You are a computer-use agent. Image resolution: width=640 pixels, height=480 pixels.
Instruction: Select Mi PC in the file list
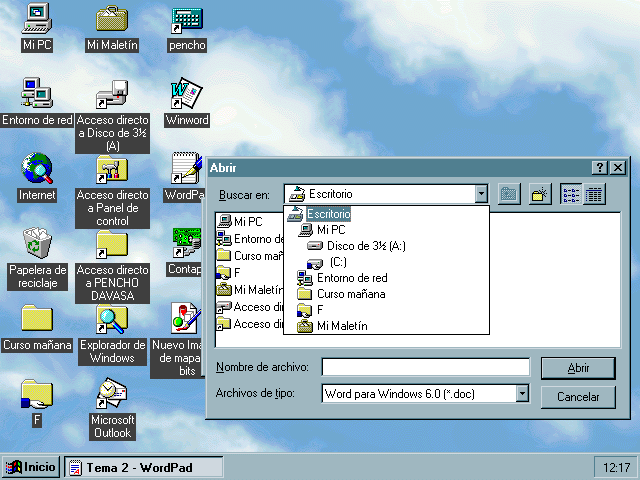click(240, 222)
